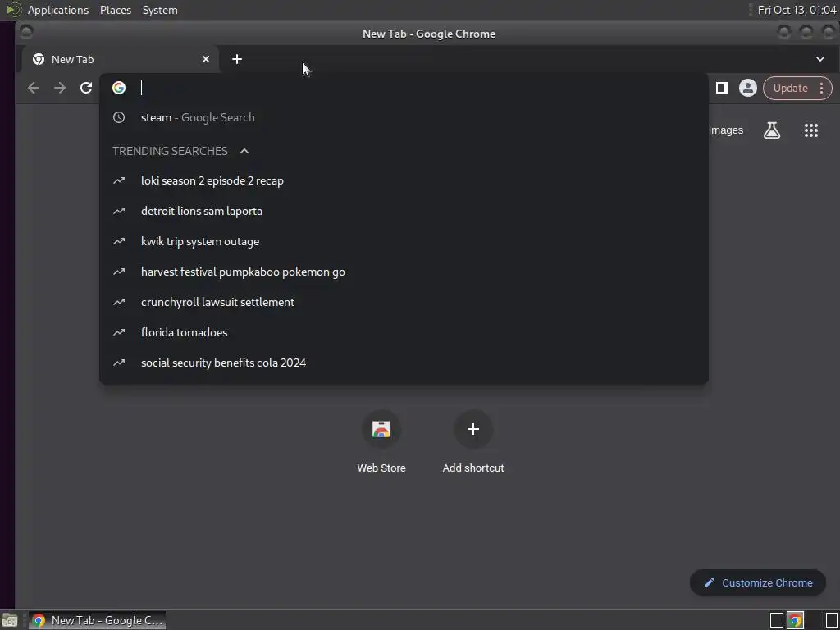The width and height of the screenshot is (840, 630).
Task: Click the Add shortcut plus icon
Action: coord(473,429)
